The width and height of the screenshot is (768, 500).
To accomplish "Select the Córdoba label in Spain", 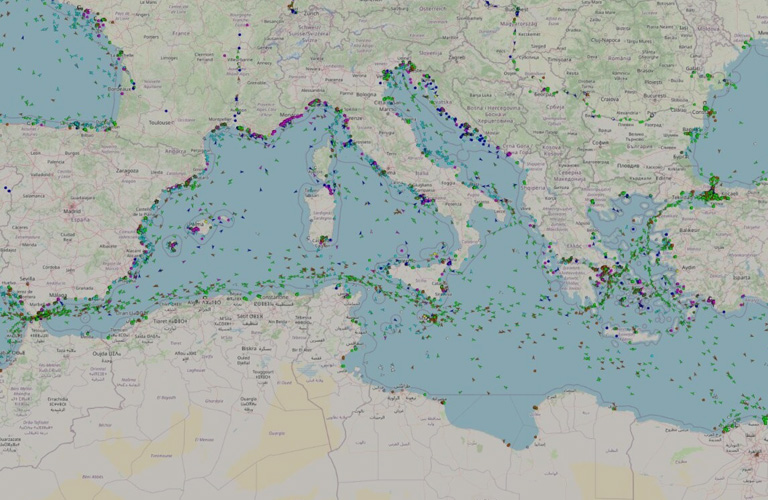I will (51, 267).
